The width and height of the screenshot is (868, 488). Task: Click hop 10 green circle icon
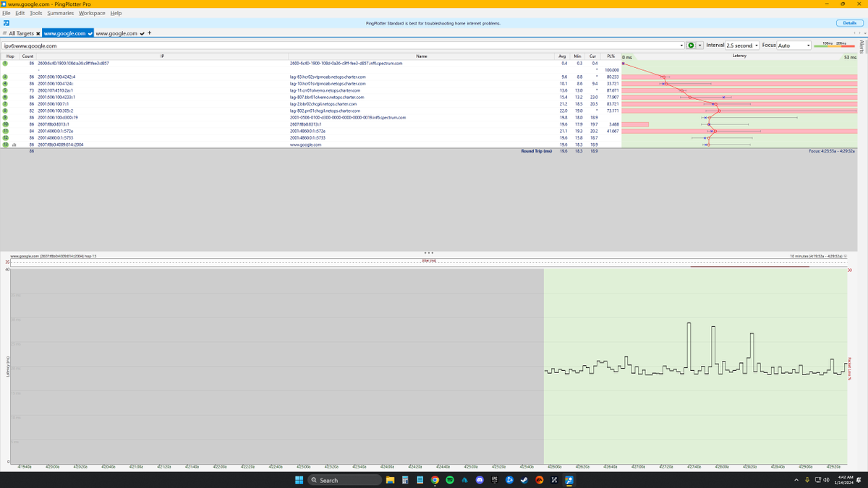(5, 124)
